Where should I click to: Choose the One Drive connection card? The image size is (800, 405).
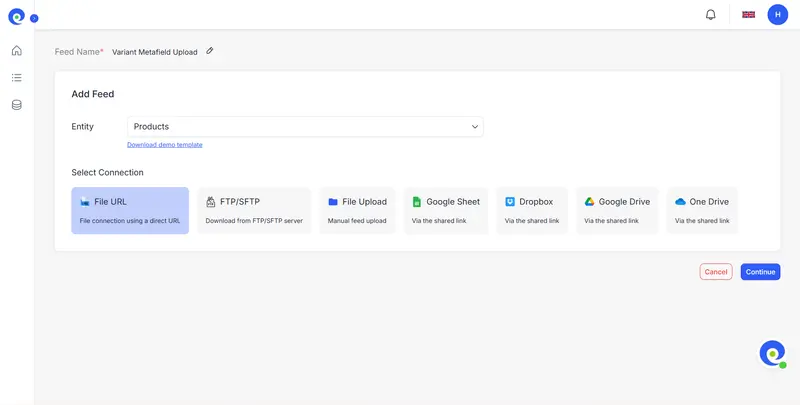(702, 210)
